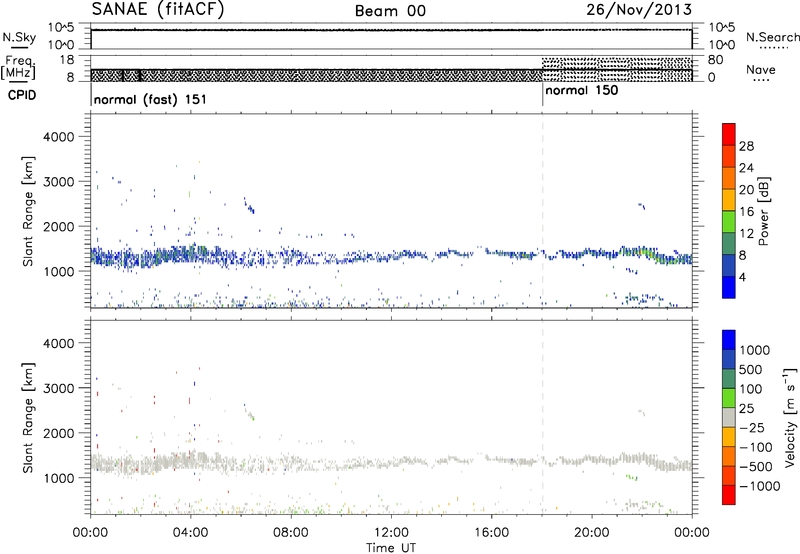Click the dashed 18:00 marker in velocity panel

pos(542,417)
